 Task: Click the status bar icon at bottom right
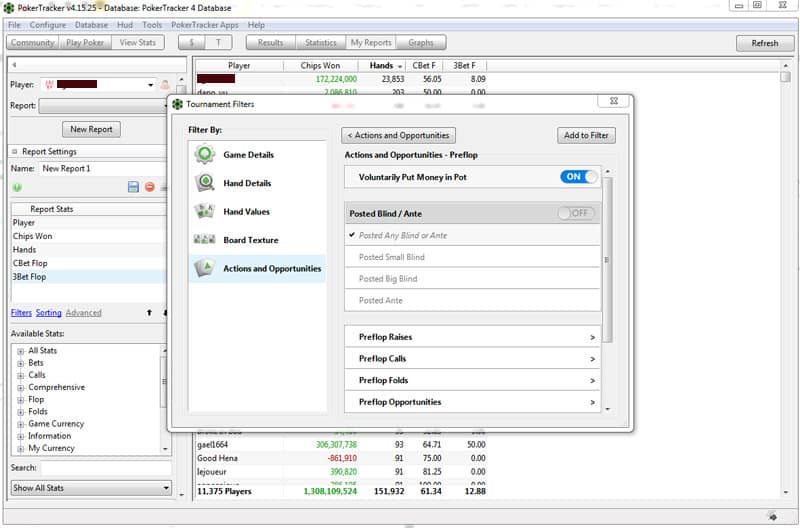click(x=772, y=516)
